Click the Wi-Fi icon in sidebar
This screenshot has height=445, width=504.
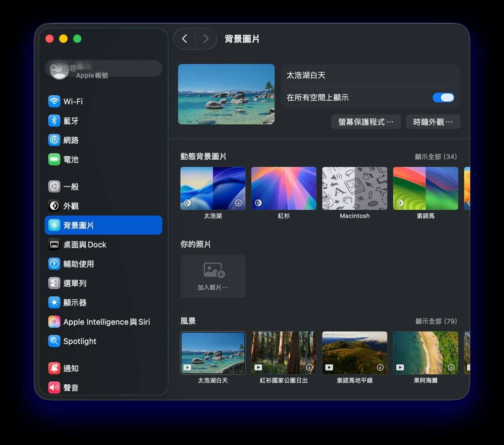[x=54, y=101]
